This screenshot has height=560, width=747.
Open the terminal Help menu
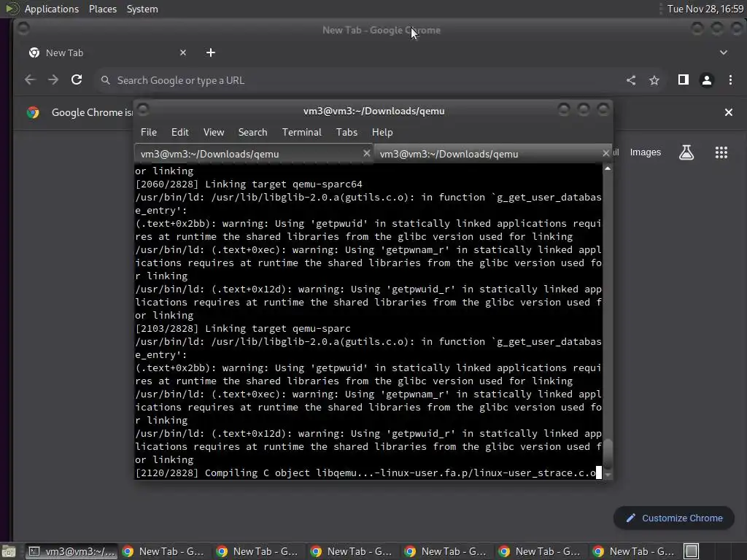[382, 133]
